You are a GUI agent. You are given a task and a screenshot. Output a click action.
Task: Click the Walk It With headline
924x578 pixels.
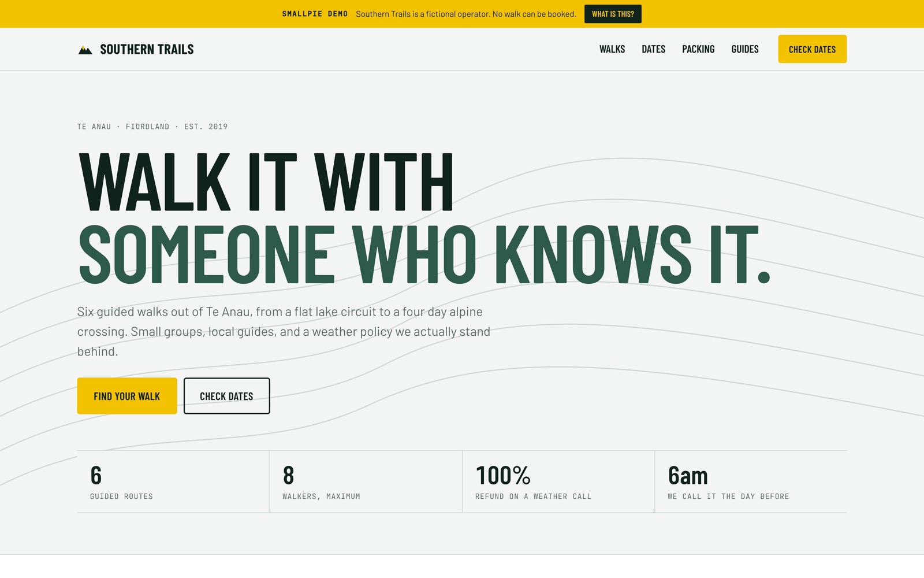point(266,182)
